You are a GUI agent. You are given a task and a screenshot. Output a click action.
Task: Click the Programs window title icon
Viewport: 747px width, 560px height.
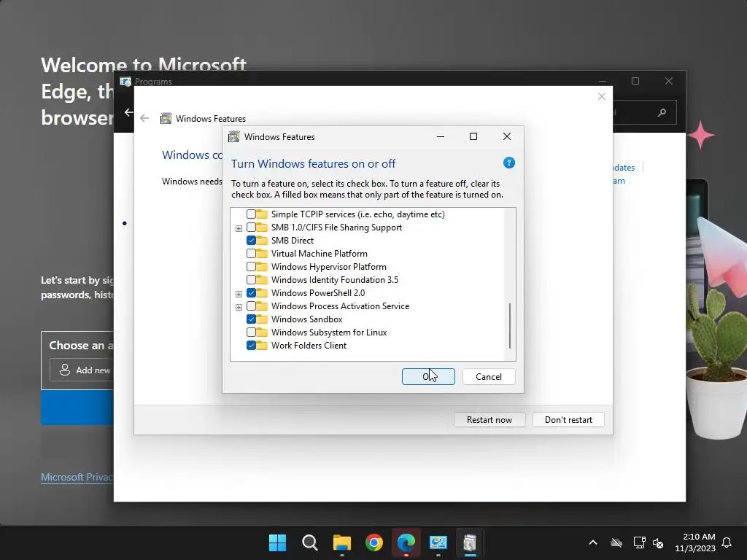pyautogui.click(x=125, y=82)
